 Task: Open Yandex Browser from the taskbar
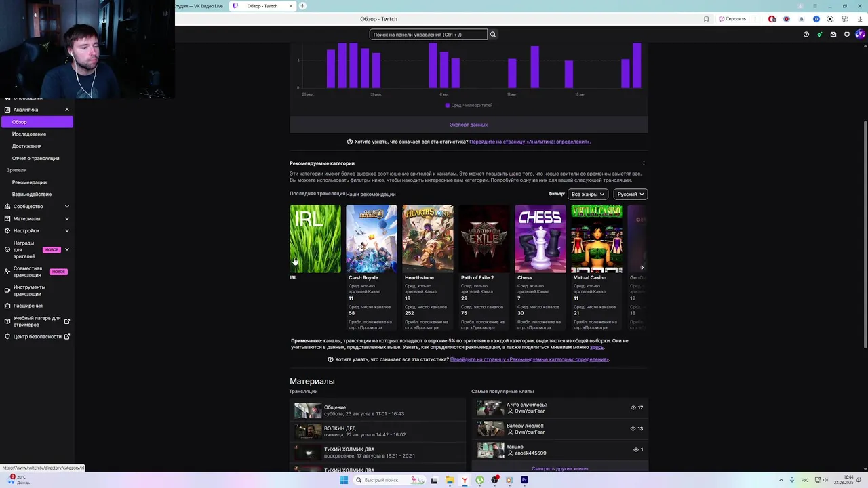[465, 480]
